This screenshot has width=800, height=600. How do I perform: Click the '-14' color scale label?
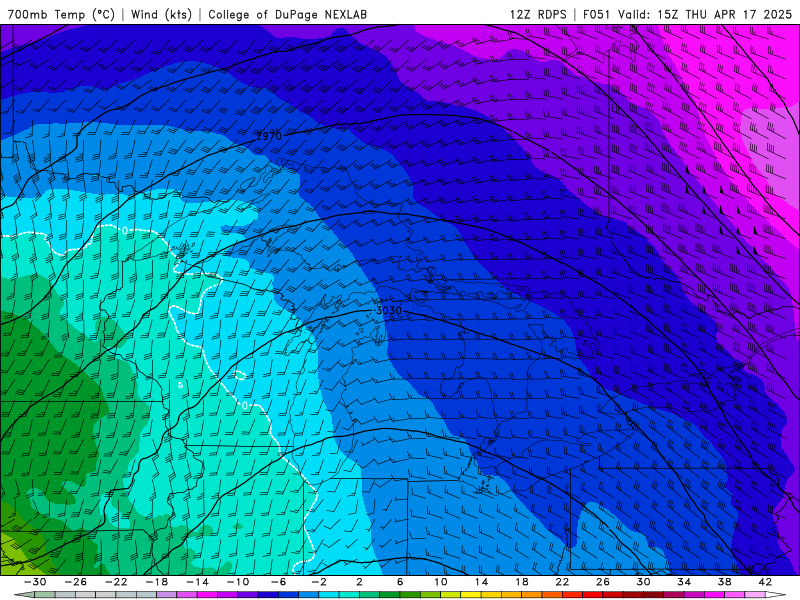(197, 582)
